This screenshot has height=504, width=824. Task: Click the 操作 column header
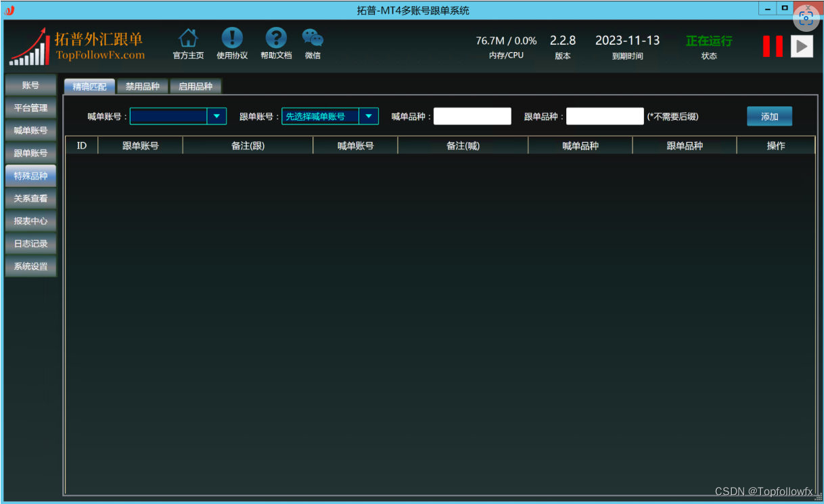coord(776,145)
